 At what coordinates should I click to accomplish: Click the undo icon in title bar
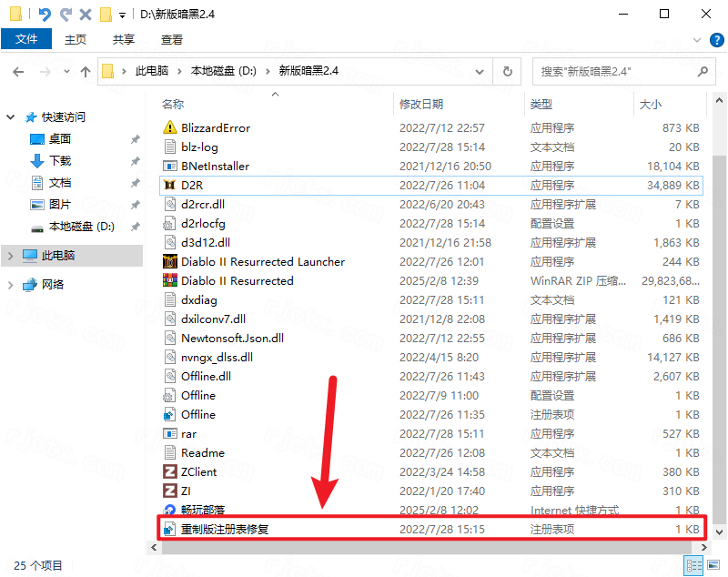(45, 15)
